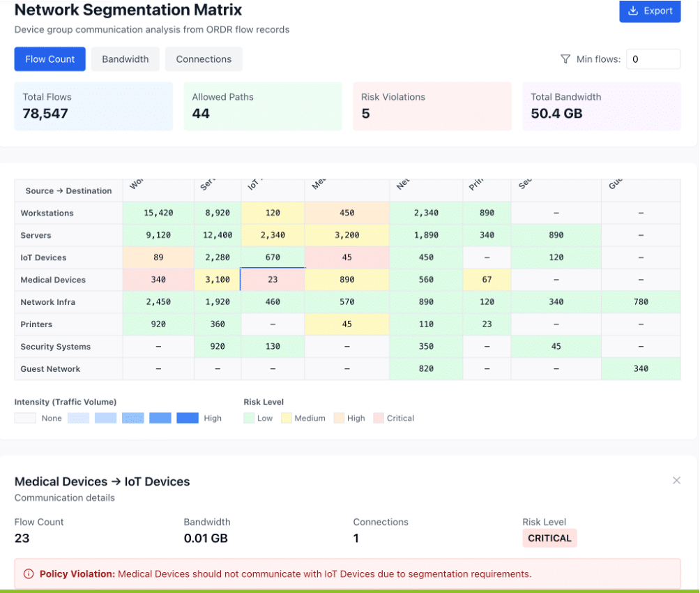Select the IoT Devices to Medical Devices cell 45
The width and height of the screenshot is (700, 593).
(x=347, y=257)
